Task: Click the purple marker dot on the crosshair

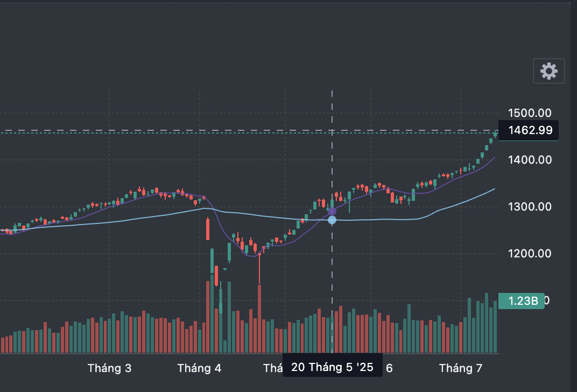Action: [332, 212]
